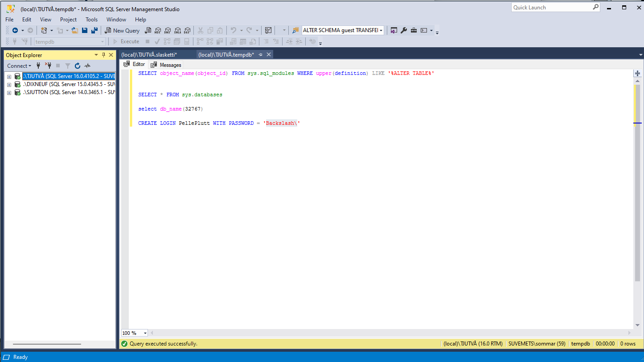Open Properties via the wrench icon
This screenshot has height=362, width=644.
click(404, 30)
